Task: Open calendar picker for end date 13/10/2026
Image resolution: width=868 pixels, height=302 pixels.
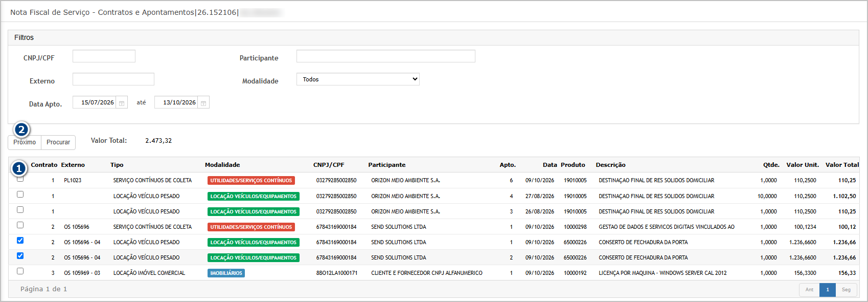Action: point(203,103)
